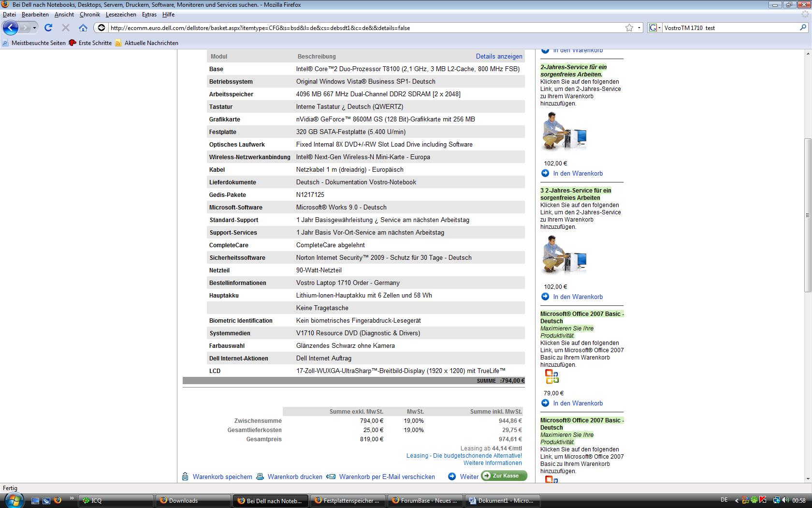This screenshot has width=812, height=508.
Task: Click the save basket icon beside Warenkorb speichern
Action: point(185,477)
